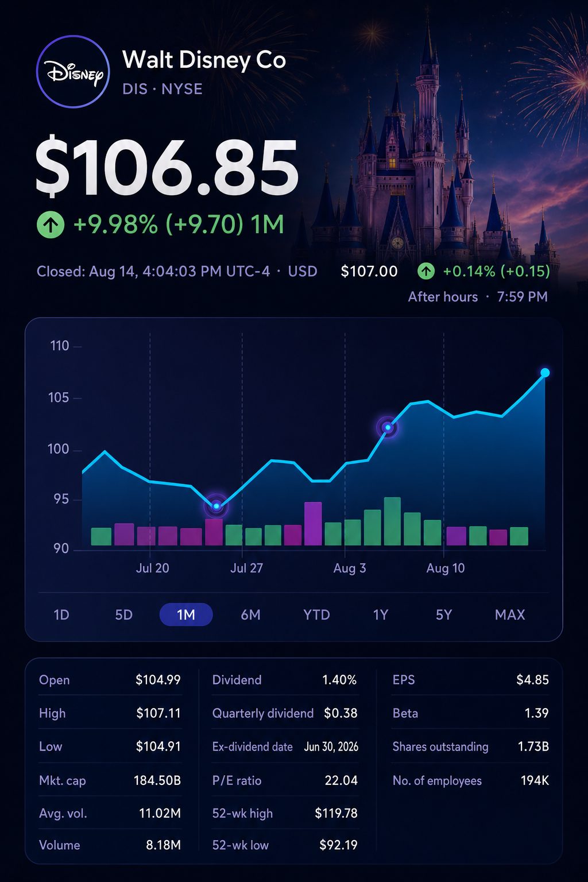This screenshot has width=588, height=882.
Task: Switch chart to MAX range
Action: [510, 615]
